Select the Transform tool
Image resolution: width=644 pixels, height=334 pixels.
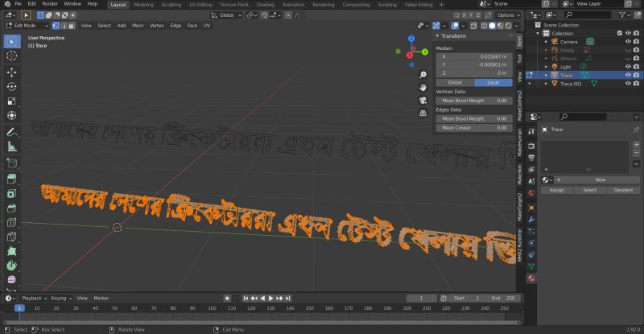click(x=12, y=115)
